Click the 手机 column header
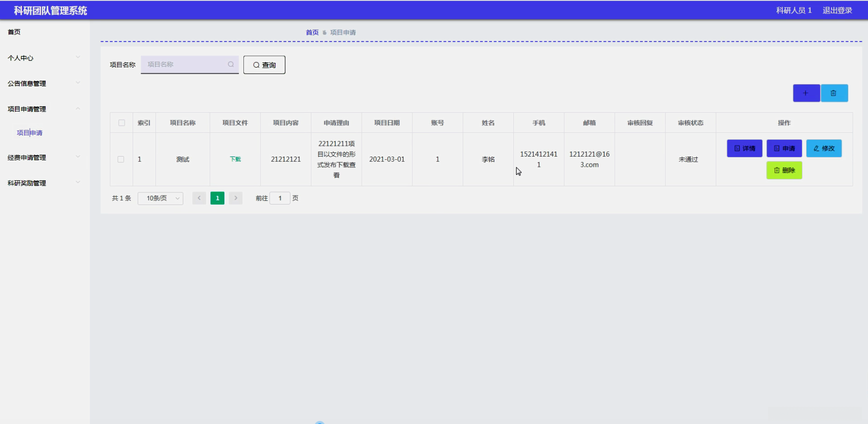 (x=539, y=123)
